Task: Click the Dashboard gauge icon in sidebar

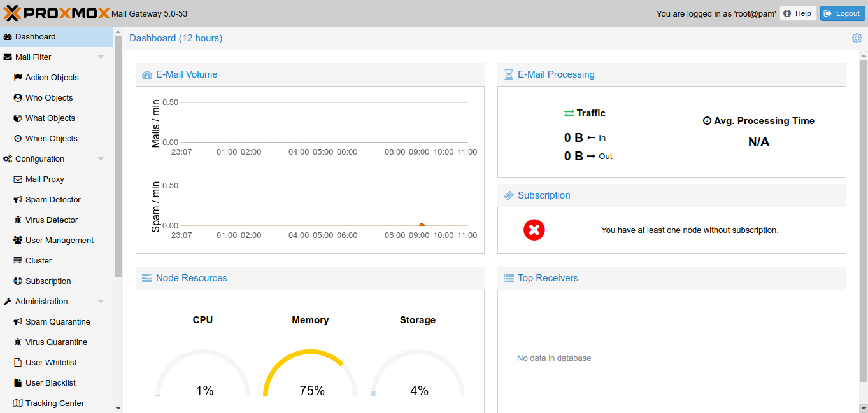Action: pos(8,37)
